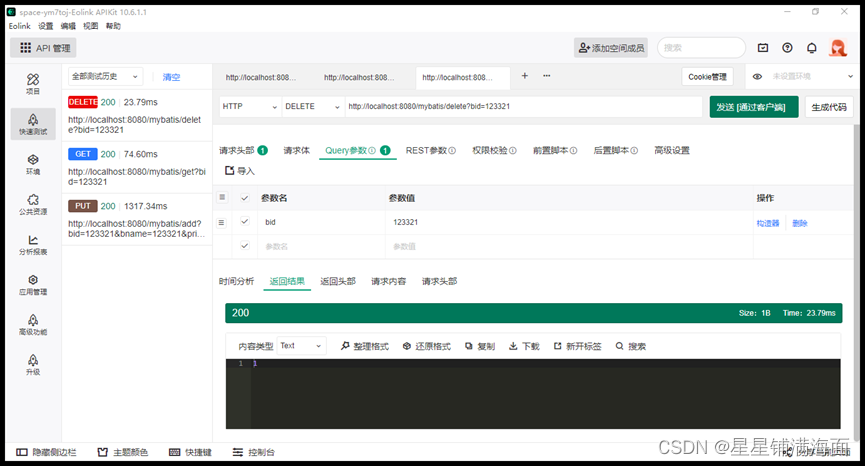Toggle the empty parameter row checkbox
865x466 pixels.
pos(245,245)
